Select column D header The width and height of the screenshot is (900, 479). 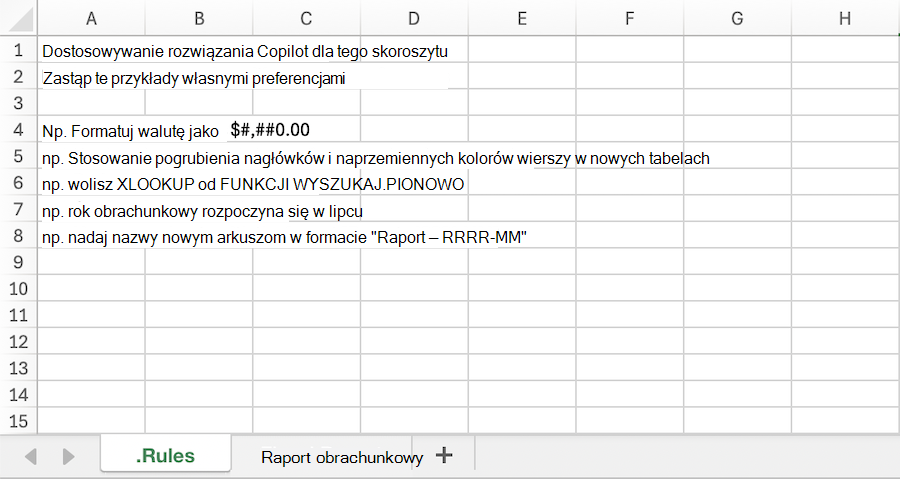point(414,18)
